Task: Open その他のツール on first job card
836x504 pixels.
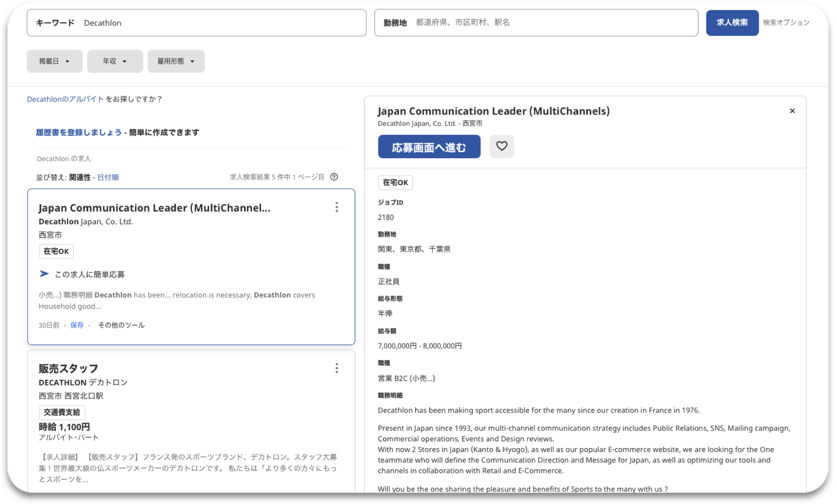Action: (121, 325)
